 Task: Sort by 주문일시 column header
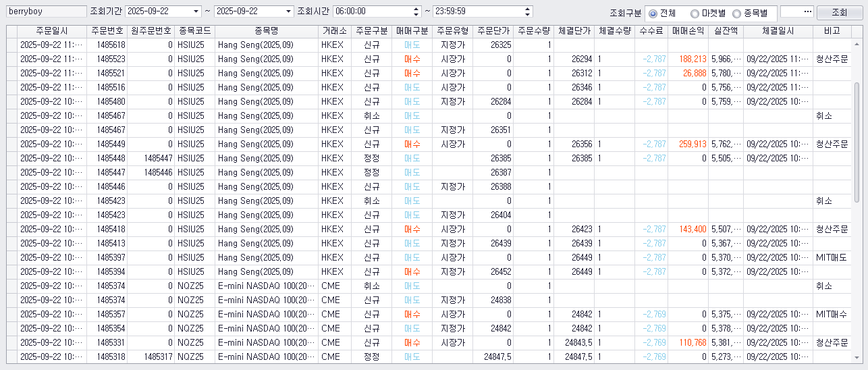pos(51,31)
